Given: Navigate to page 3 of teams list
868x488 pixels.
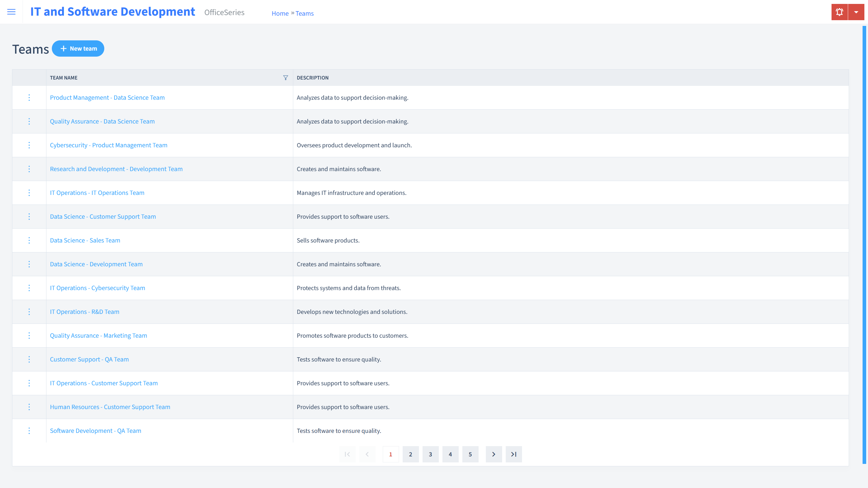Looking at the screenshot, I should coord(430,454).
